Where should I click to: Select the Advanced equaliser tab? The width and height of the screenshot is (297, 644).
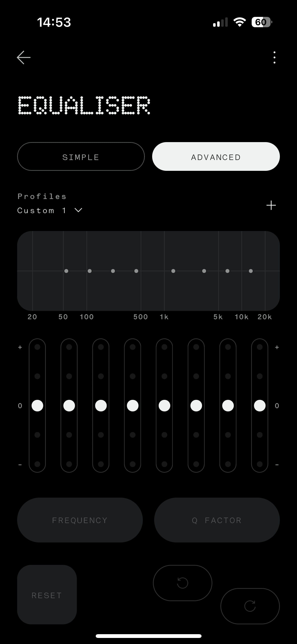(x=216, y=156)
